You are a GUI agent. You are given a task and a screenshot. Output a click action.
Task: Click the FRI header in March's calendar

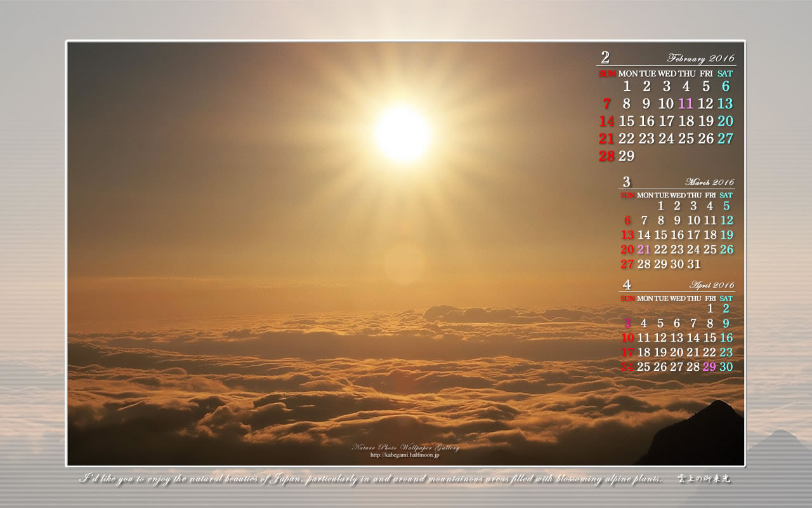[710, 195]
